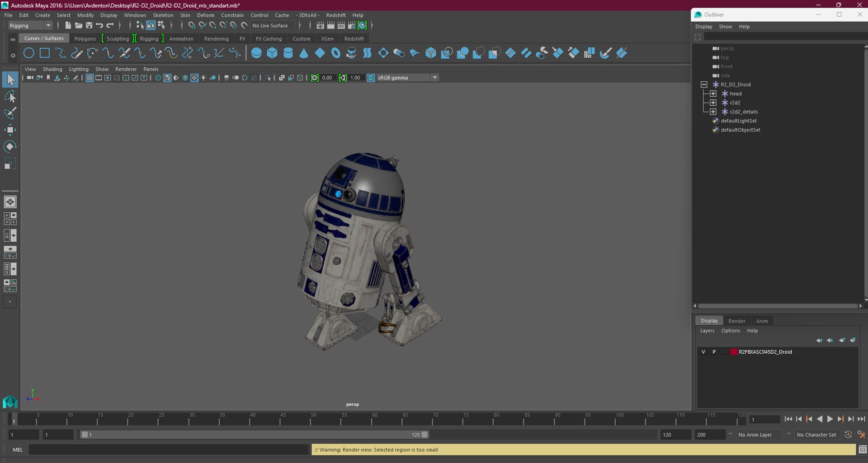Activate the Scale tool
The width and height of the screenshot is (868, 463).
click(x=10, y=163)
